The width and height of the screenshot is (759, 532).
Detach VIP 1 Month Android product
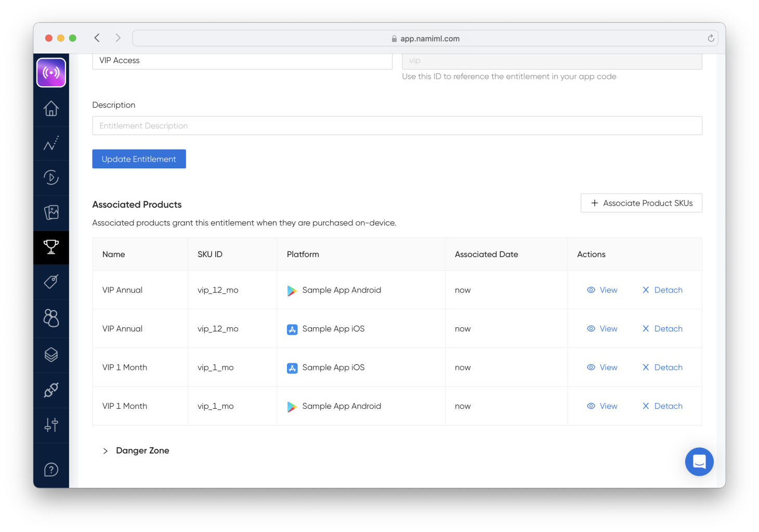click(662, 406)
